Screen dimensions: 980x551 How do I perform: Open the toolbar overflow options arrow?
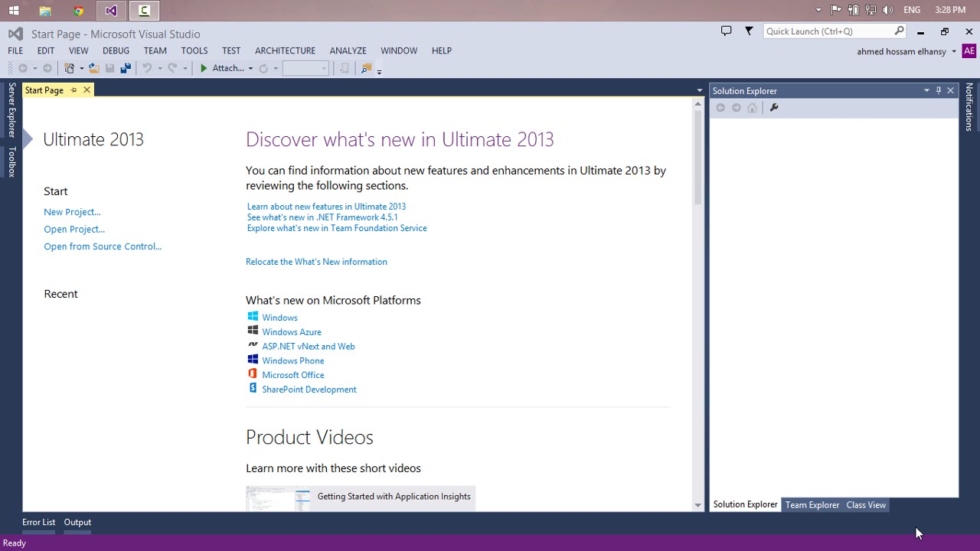(x=379, y=70)
